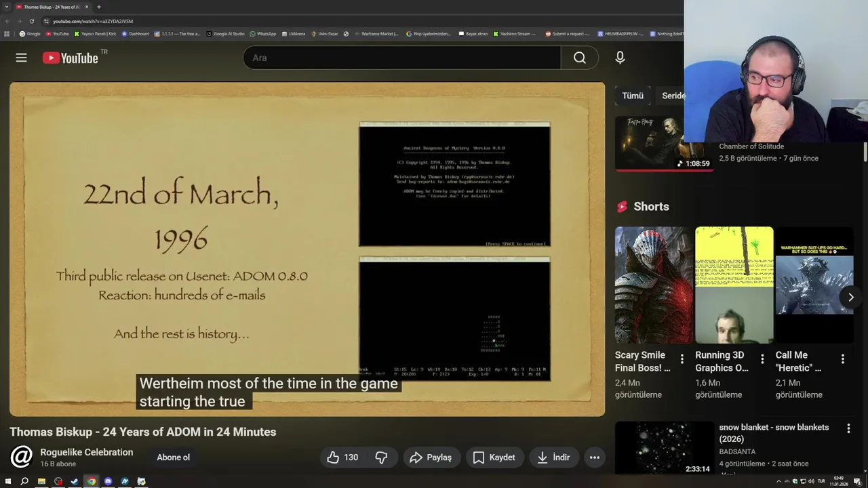Start voice search with microphone icon
This screenshot has width=868, height=488.
click(620, 58)
